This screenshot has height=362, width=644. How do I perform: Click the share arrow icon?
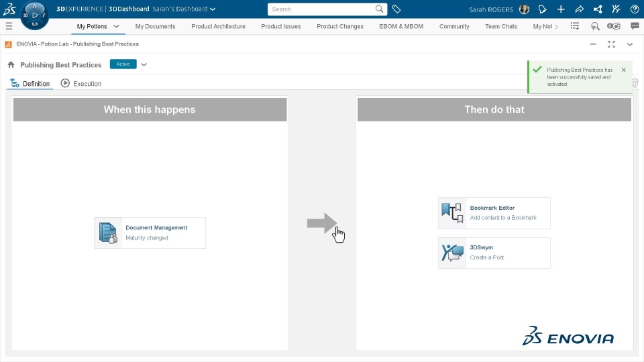[x=579, y=9]
